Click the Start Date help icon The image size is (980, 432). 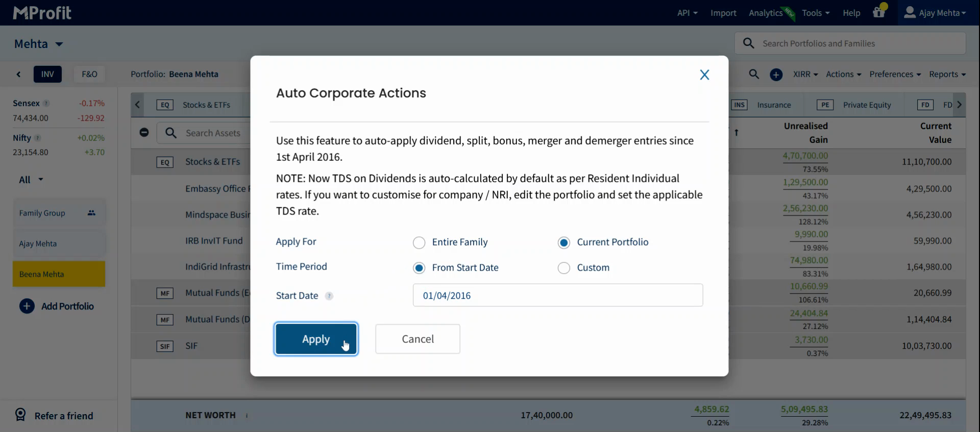point(329,296)
